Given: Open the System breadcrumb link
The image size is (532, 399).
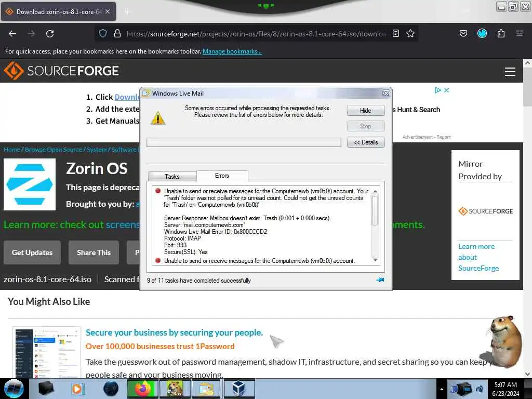Looking at the screenshot, I should point(96,150).
